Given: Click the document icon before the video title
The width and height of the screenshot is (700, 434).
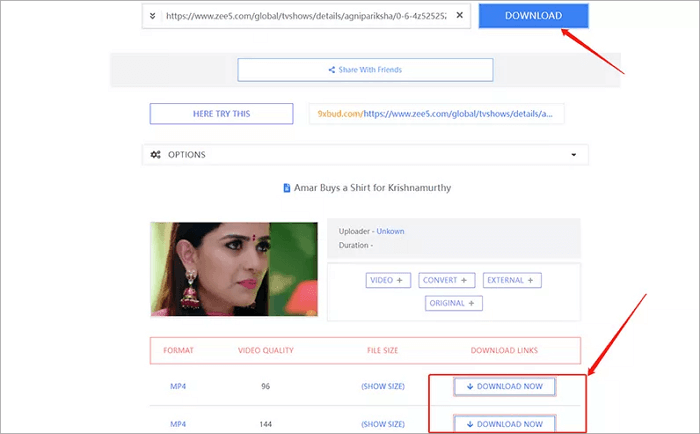Looking at the screenshot, I should 286,187.
